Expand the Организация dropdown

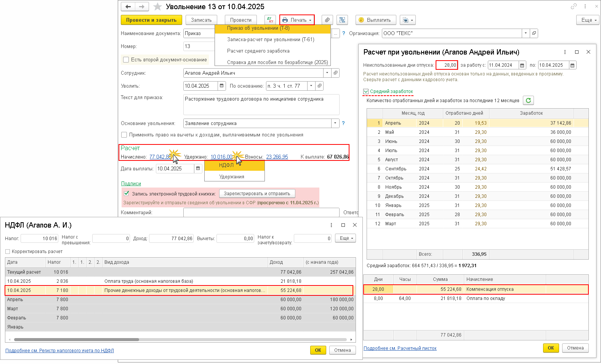[x=526, y=33]
